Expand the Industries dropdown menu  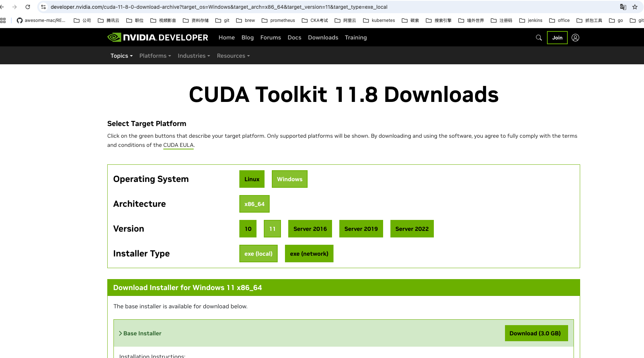coord(194,56)
